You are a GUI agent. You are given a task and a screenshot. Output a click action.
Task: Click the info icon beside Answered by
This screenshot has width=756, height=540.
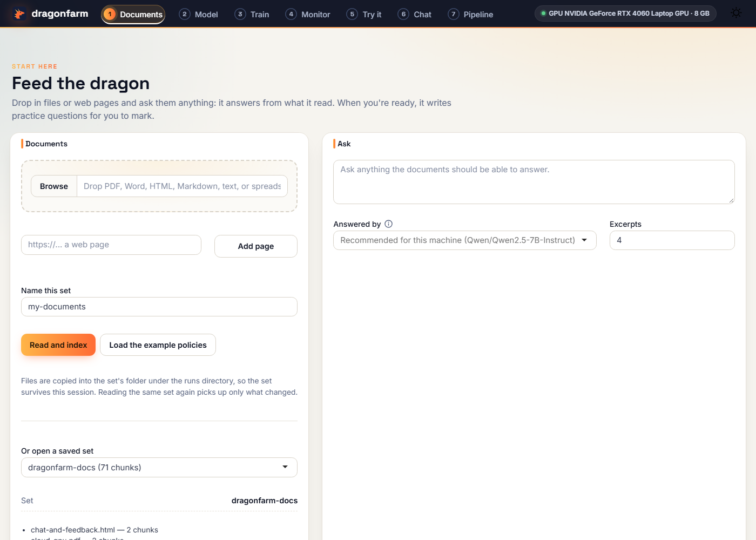click(x=388, y=224)
